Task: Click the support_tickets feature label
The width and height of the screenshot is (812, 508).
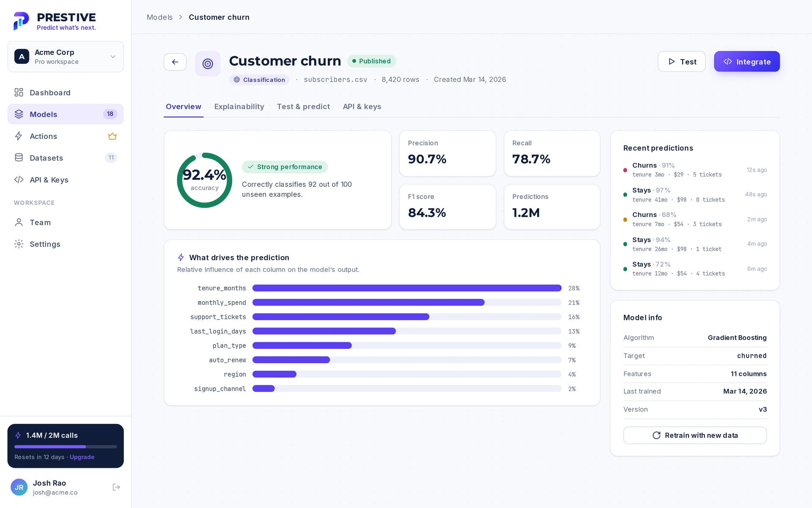Action: coord(218,317)
